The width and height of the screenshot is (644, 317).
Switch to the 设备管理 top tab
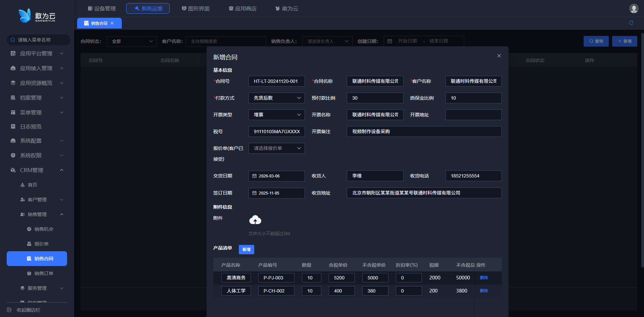tap(102, 8)
